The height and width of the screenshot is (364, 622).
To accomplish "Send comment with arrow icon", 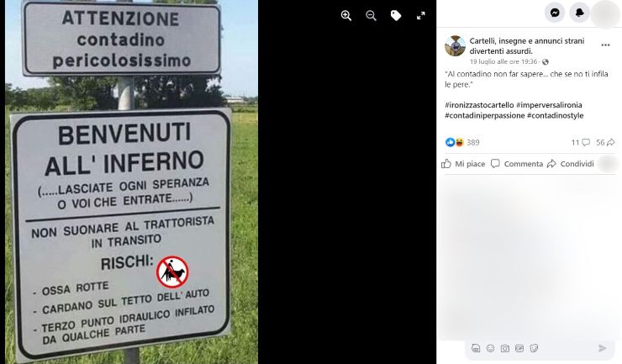I will click(x=602, y=348).
